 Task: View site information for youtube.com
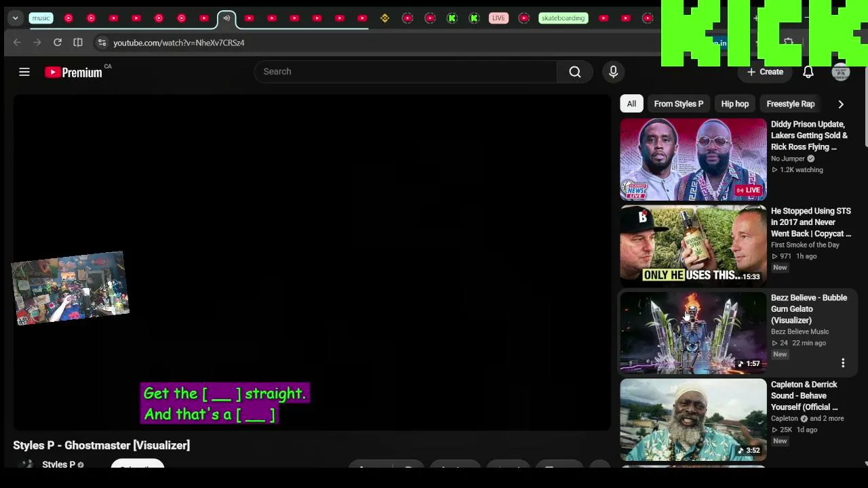pyautogui.click(x=102, y=43)
